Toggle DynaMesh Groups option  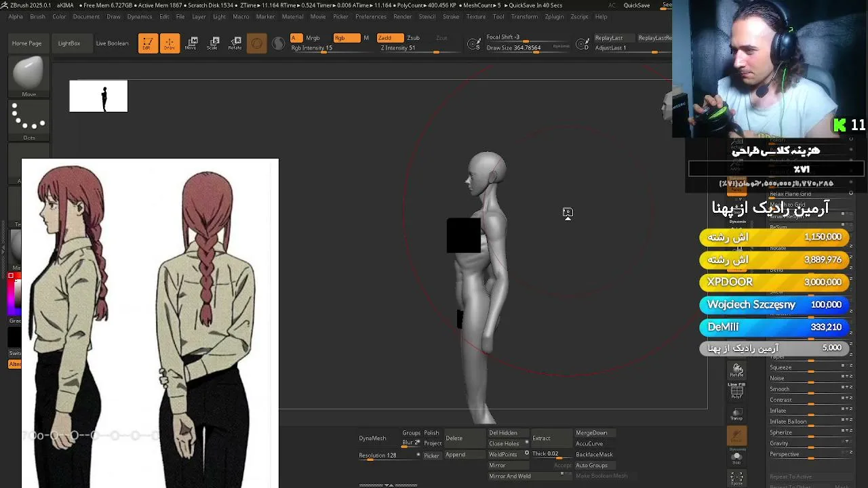tap(411, 433)
